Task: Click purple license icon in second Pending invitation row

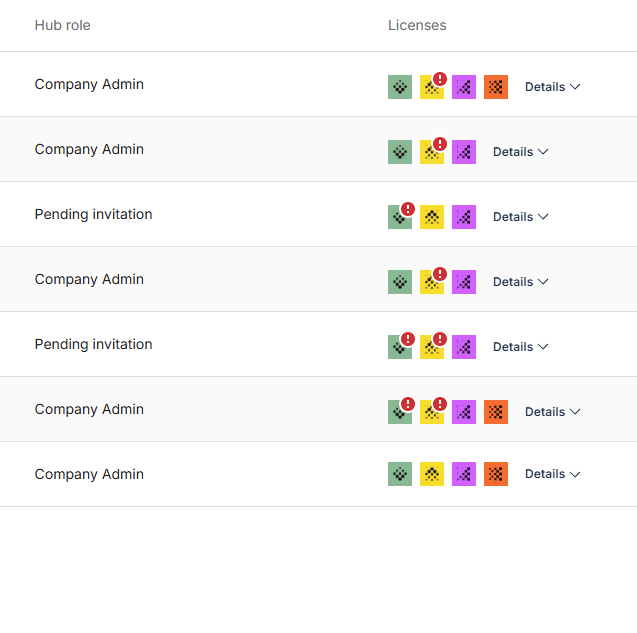Action: [464, 347]
